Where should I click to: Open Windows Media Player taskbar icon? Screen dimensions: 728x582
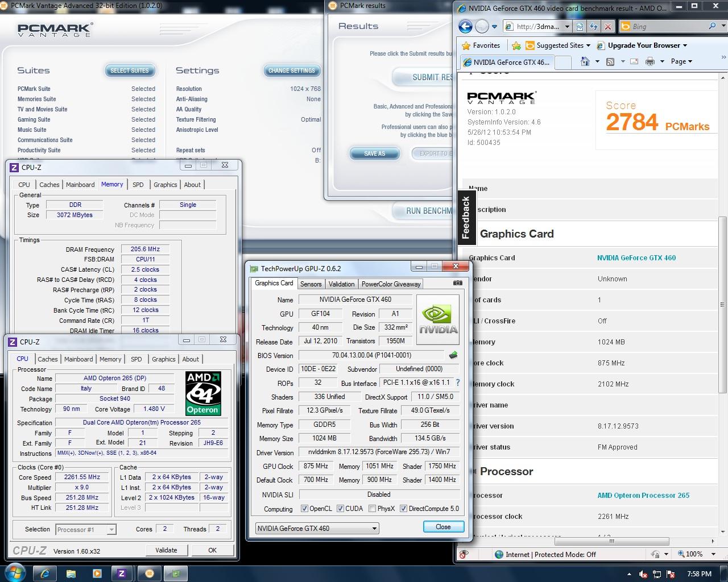click(97, 573)
